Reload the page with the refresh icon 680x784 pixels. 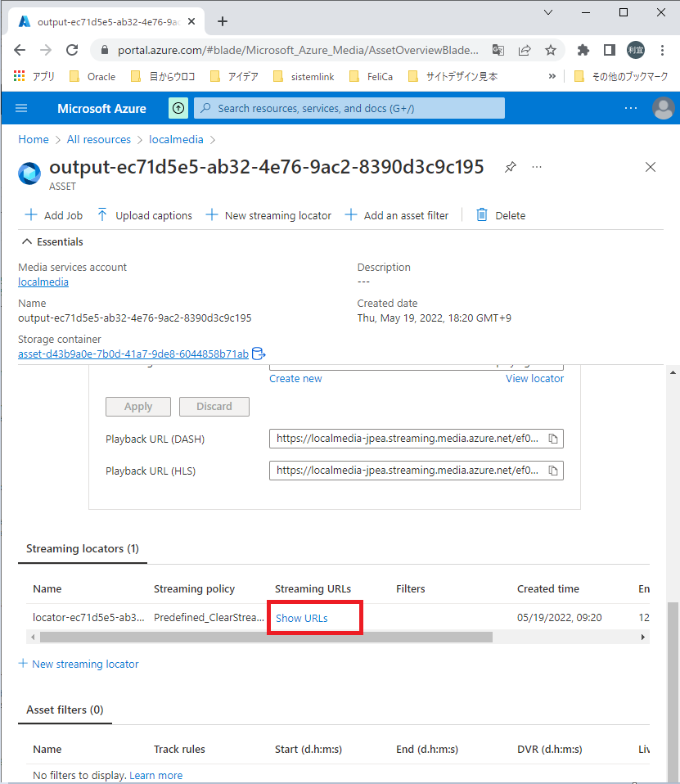point(72,50)
